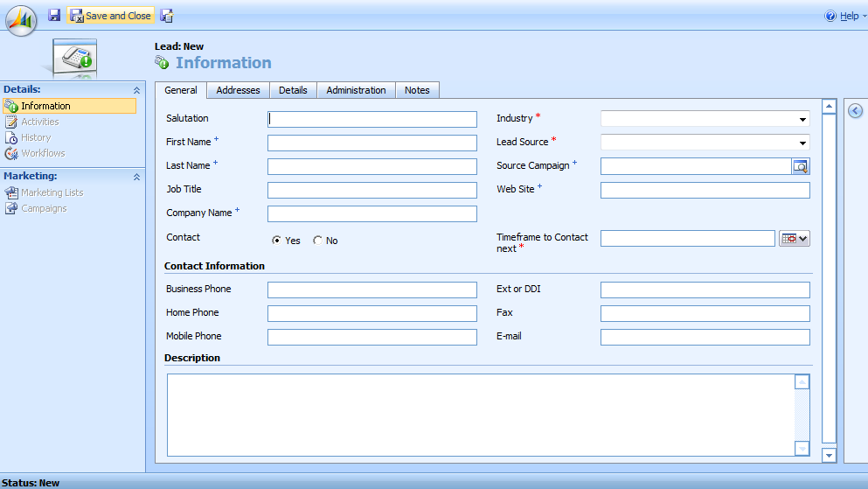Switch to the Notes tab
The image size is (868, 489).
(x=417, y=90)
